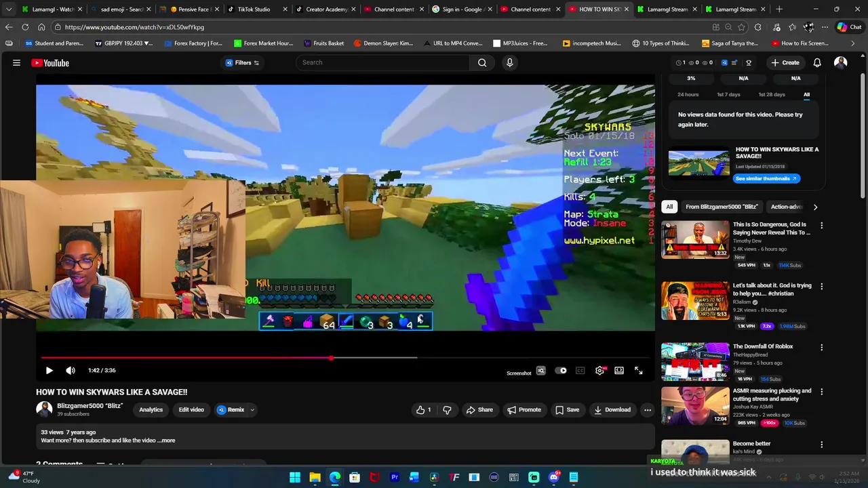Open Premiere Pro from the taskbar
Viewport: 868px width, 488px height.
click(395, 477)
